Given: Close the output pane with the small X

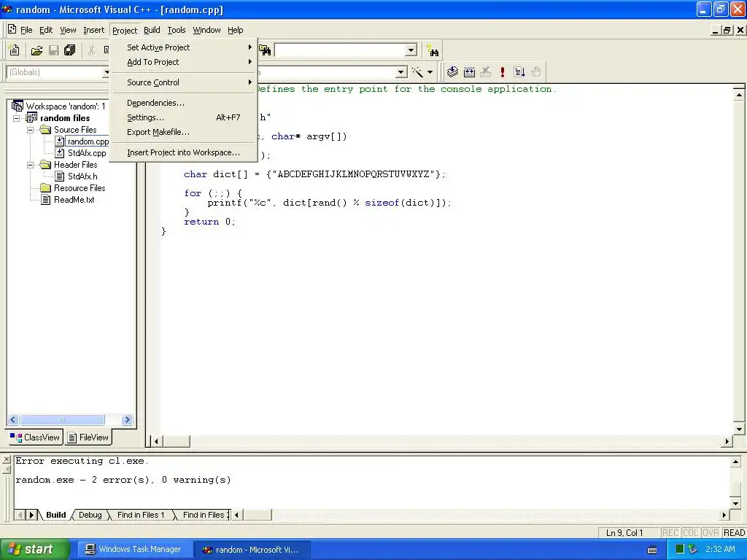Looking at the screenshot, I should [6, 459].
